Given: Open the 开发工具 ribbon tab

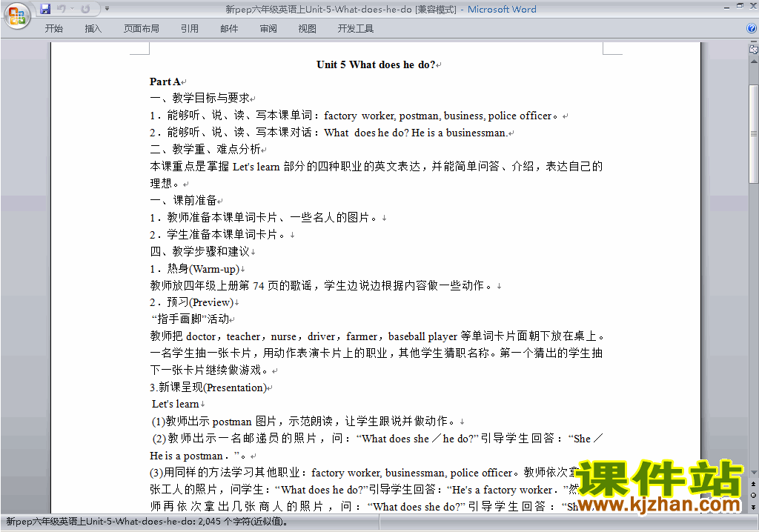Looking at the screenshot, I should (356, 29).
